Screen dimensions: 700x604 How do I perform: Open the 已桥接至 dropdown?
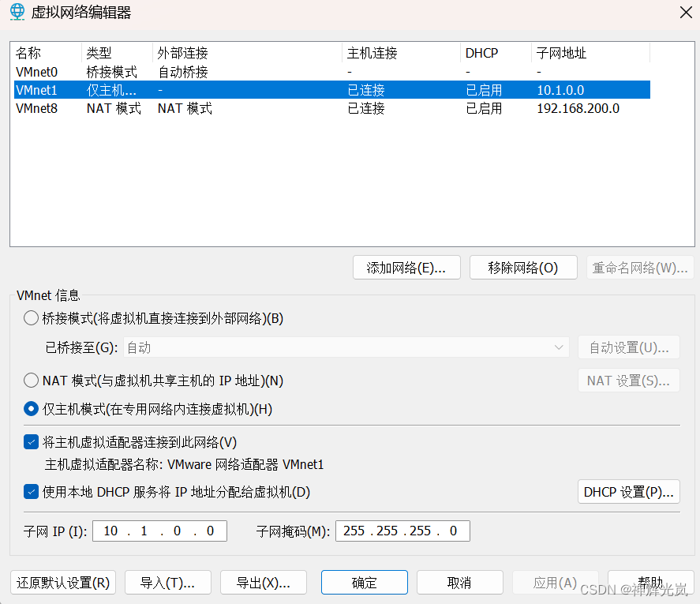tap(346, 347)
